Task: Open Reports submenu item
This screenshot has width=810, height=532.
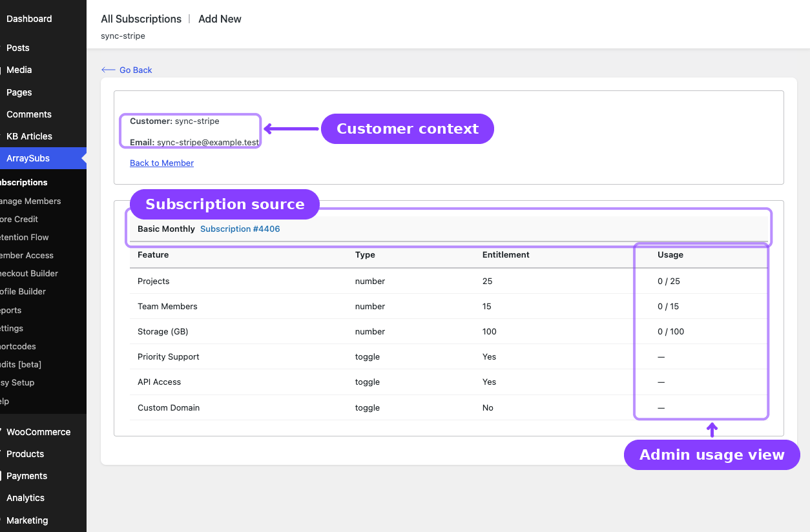Action: (x=11, y=310)
